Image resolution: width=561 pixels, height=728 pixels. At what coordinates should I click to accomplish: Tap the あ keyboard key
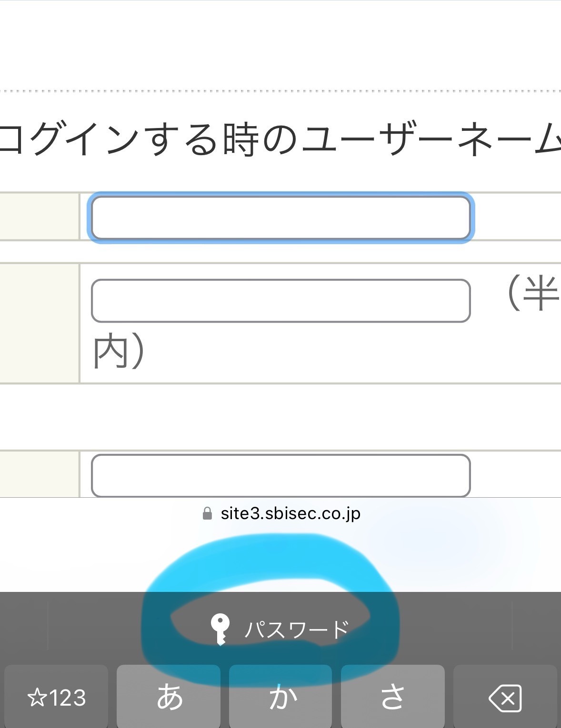169,698
